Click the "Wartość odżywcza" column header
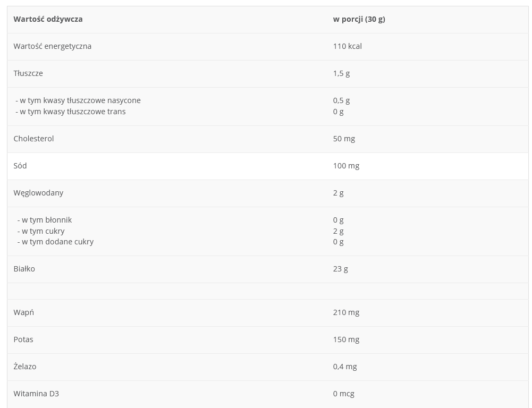This screenshot has height=408, width=532. 48,19
